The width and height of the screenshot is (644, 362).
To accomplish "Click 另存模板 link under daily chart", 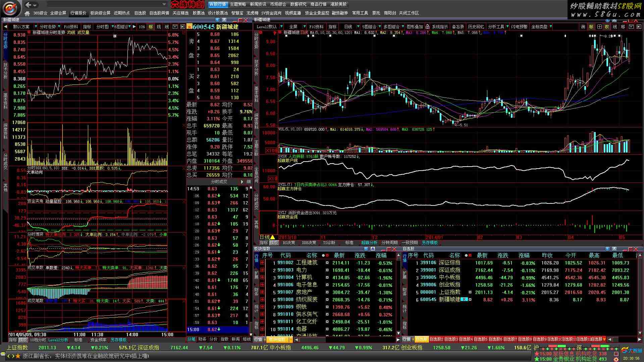I will click(430, 243).
